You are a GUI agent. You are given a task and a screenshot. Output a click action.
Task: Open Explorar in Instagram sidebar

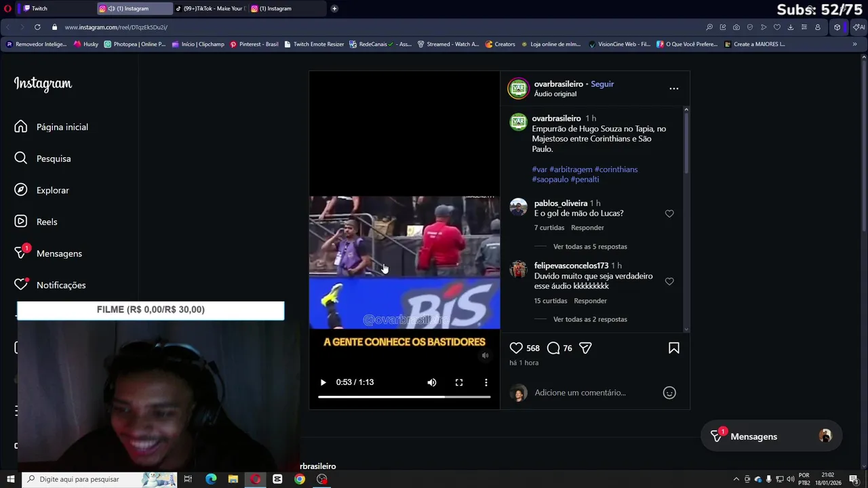coord(41,190)
